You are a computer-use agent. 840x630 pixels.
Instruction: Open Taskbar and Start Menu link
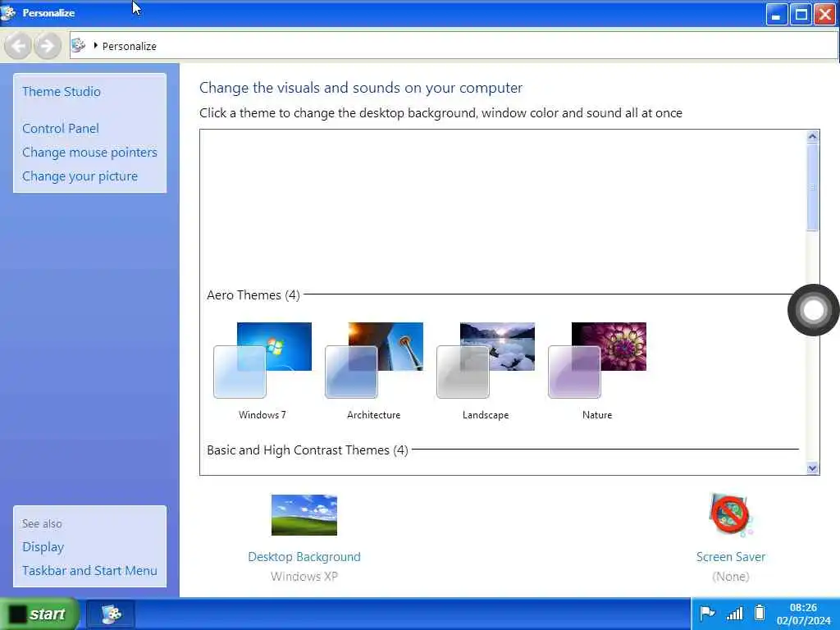(x=89, y=571)
